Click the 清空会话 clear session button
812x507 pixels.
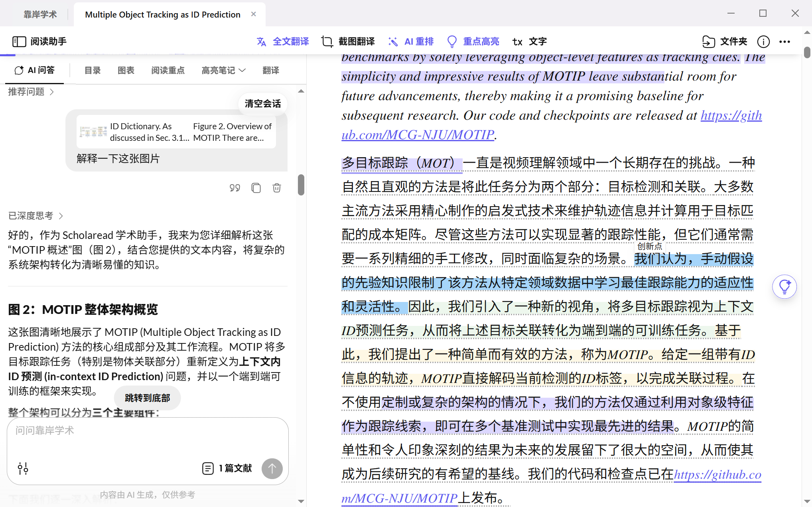pyautogui.click(x=262, y=104)
